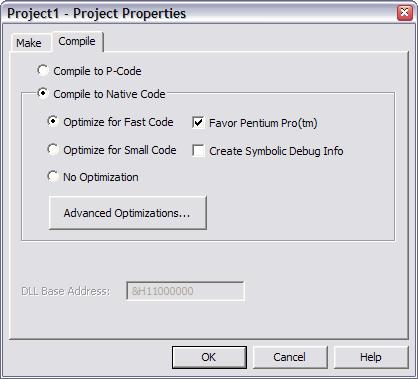Close the dialog with the red X icon
The image size is (418, 379).
(405, 13)
